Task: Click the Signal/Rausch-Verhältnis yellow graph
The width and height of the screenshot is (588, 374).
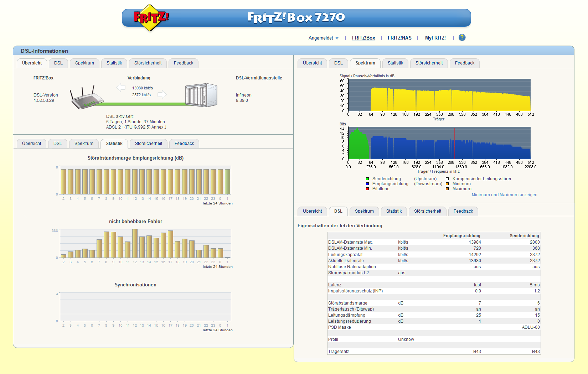Action: pyautogui.click(x=439, y=95)
